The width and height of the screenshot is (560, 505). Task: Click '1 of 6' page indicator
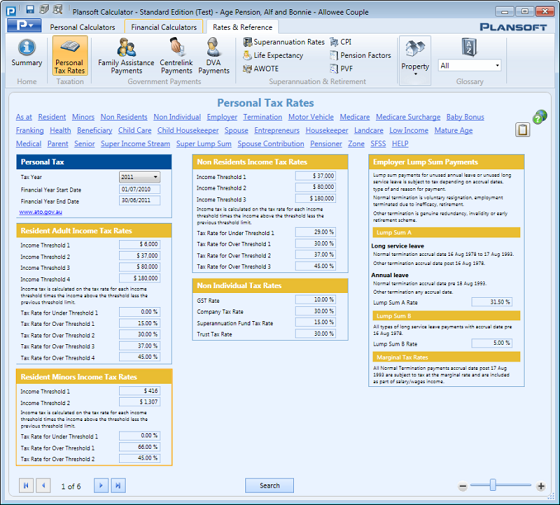coord(71,486)
